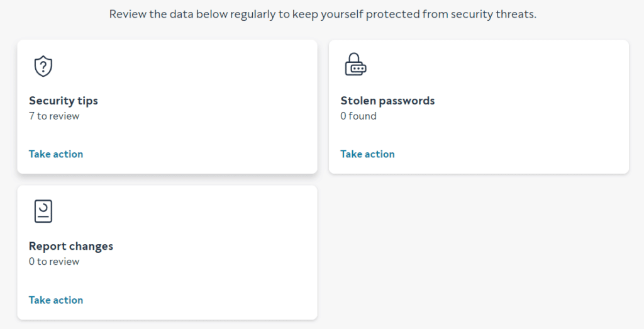Open Take action under Stolen passwords

367,154
